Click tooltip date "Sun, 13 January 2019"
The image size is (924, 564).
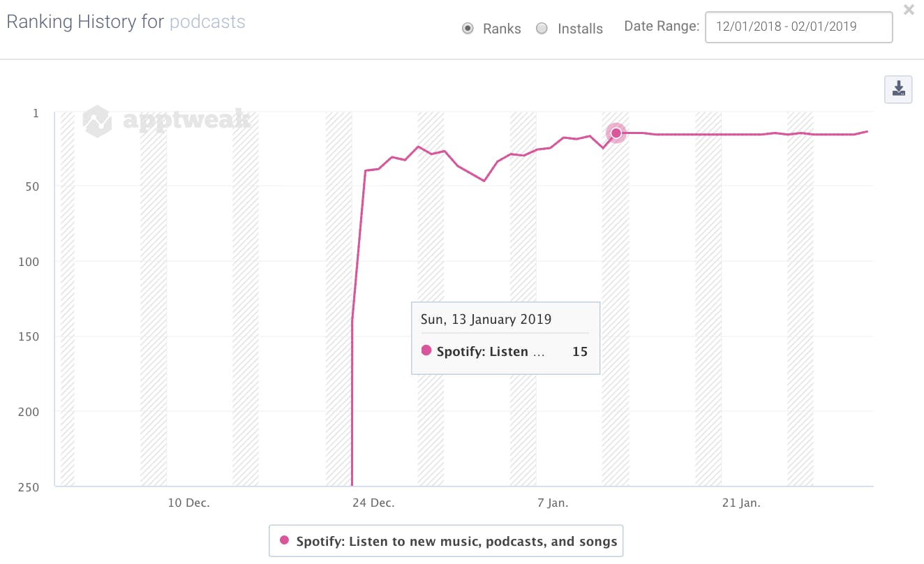486,320
